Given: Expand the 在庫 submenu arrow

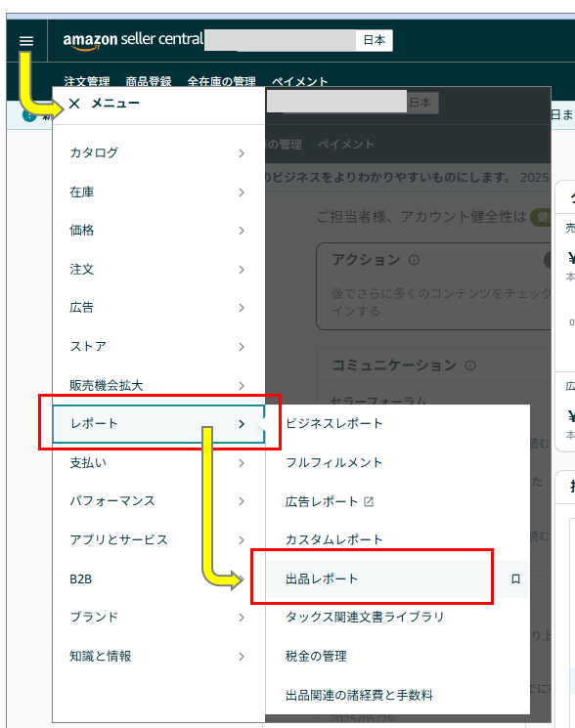Looking at the screenshot, I should coord(242,193).
